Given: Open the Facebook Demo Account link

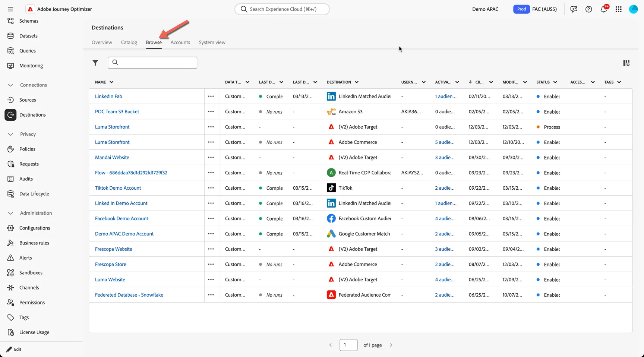Looking at the screenshot, I should [x=121, y=218].
